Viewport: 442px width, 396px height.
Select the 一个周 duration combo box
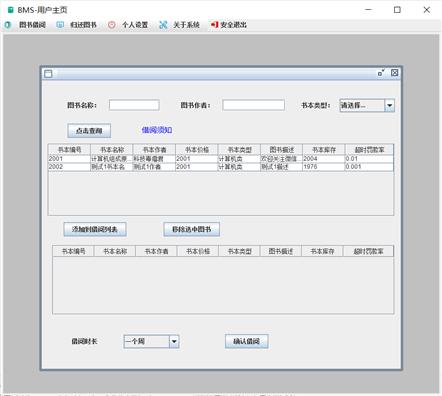point(151,341)
